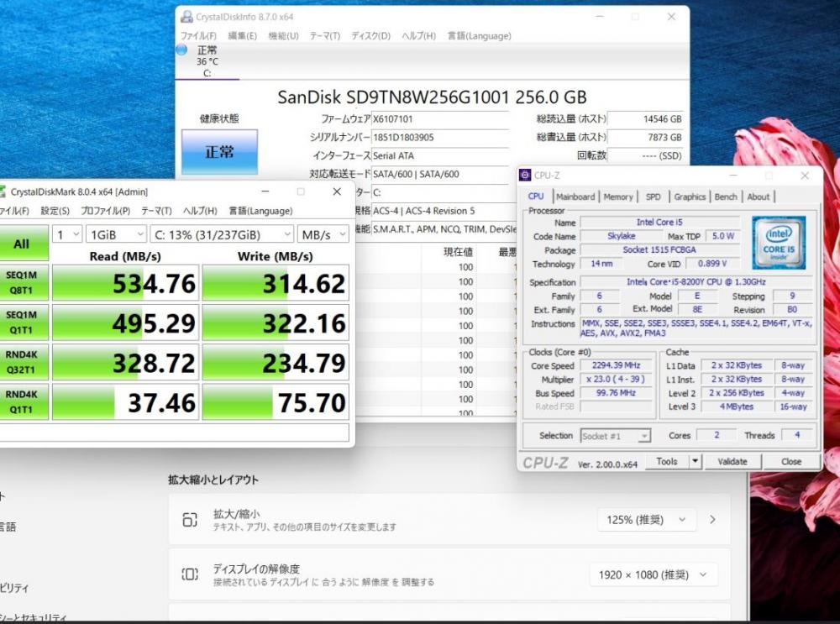
Task: Click the total host reads value 14546 GB
Action: coord(663,119)
